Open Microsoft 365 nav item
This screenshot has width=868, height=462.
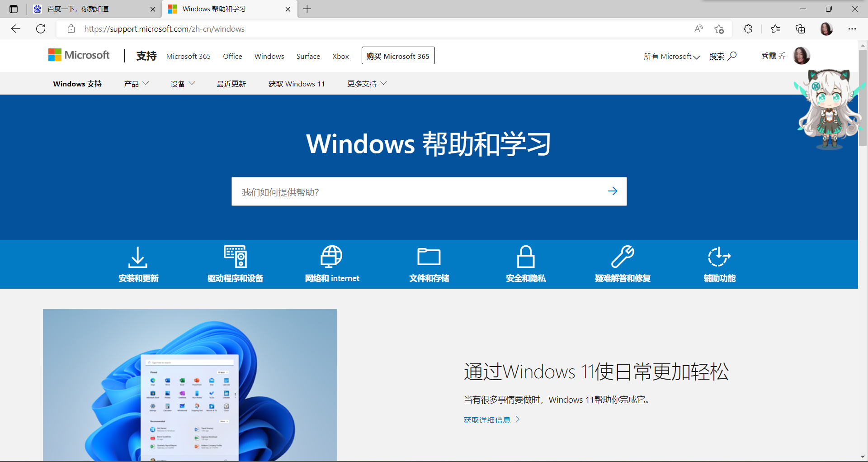coord(189,56)
